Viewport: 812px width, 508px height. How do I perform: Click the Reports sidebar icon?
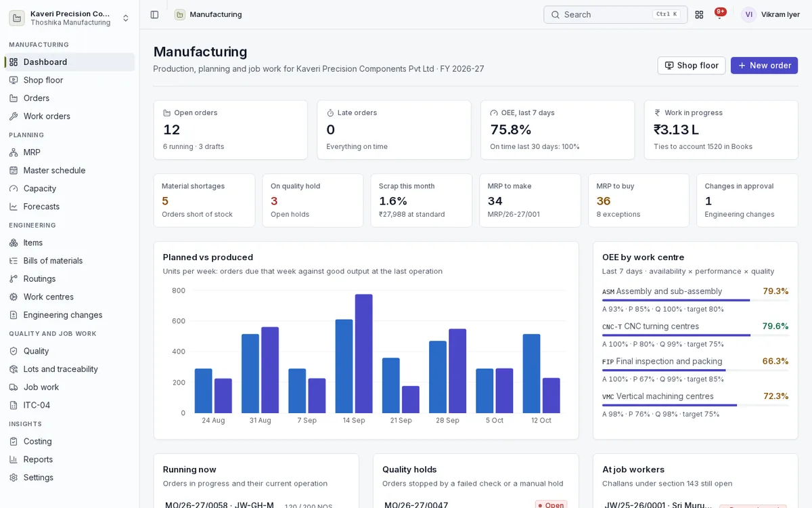click(14, 459)
